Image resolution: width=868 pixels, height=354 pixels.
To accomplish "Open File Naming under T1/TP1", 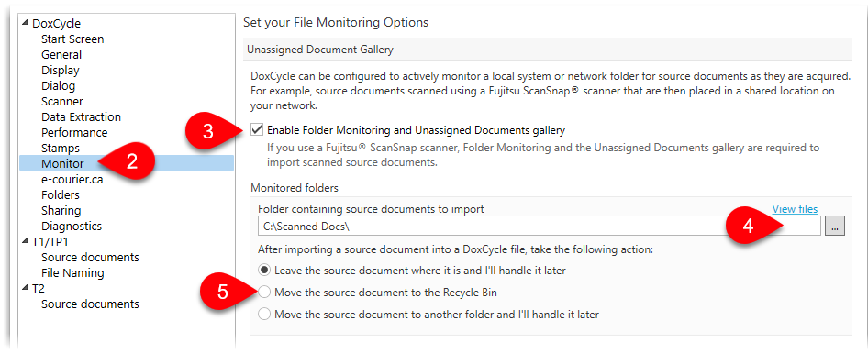I will 72,272.
